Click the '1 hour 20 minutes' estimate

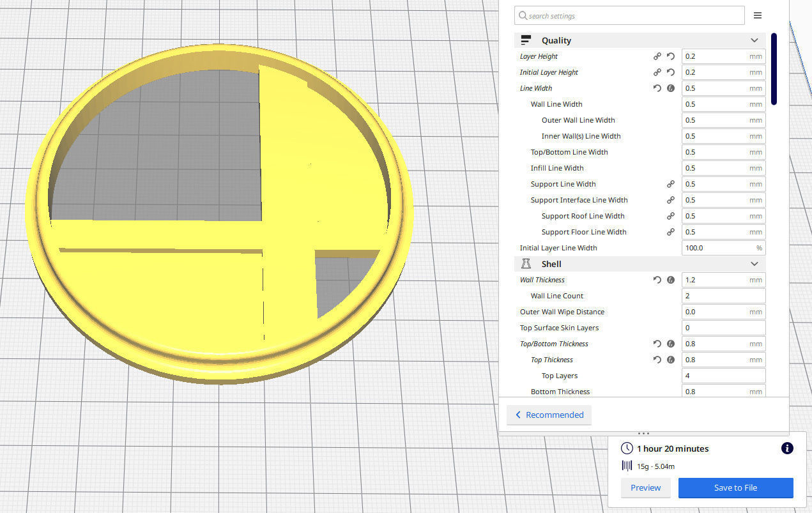pyautogui.click(x=673, y=448)
